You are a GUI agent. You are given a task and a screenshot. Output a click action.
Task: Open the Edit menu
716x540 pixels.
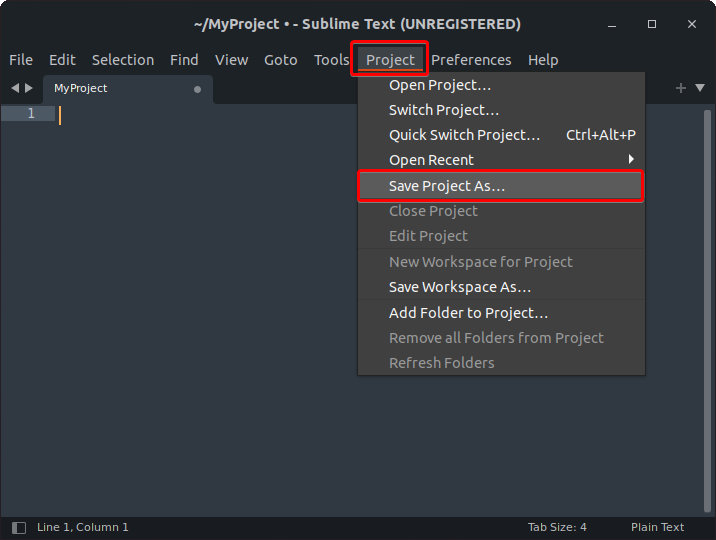pos(62,60)
